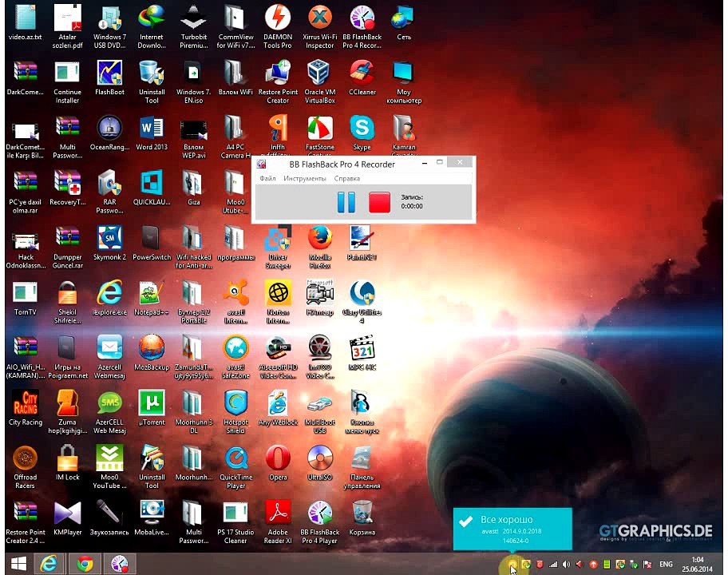Open the volume speaker tray icon

566,565
